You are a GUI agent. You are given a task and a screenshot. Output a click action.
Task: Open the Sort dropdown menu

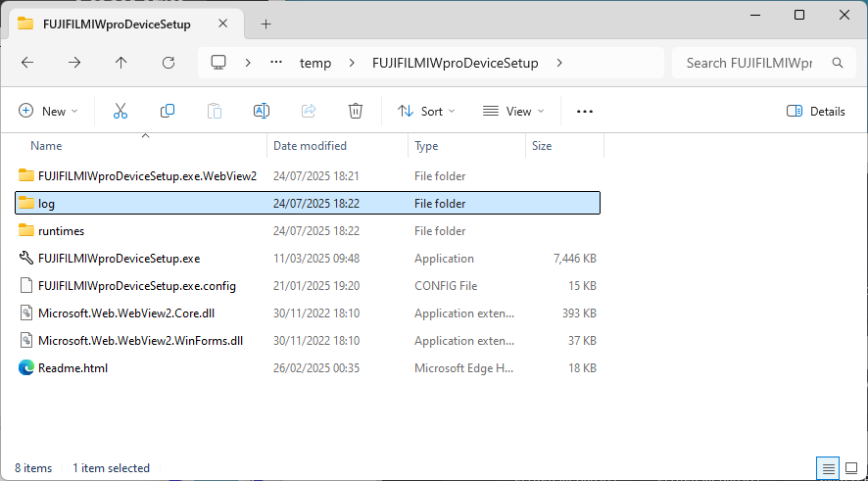[x=426, y=112]
